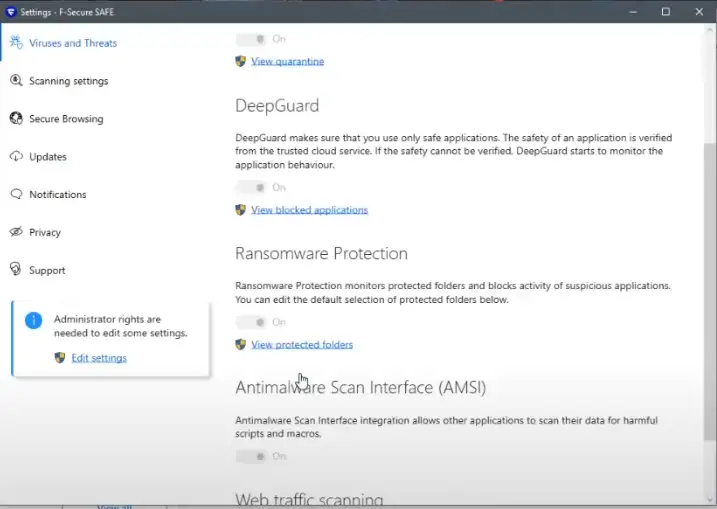Toggle the topmost On switch above quarantine

click(x=251, y=39)
